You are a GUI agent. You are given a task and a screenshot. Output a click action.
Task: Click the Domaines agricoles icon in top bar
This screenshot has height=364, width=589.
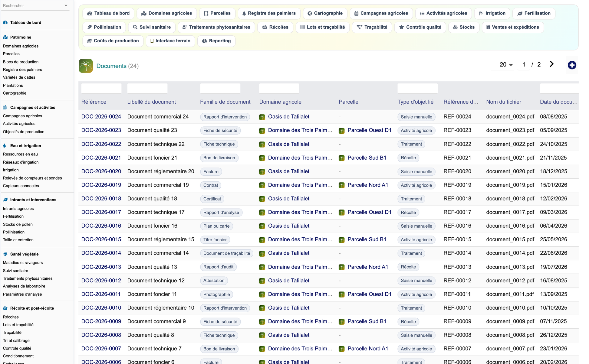(x=144, y=13)
